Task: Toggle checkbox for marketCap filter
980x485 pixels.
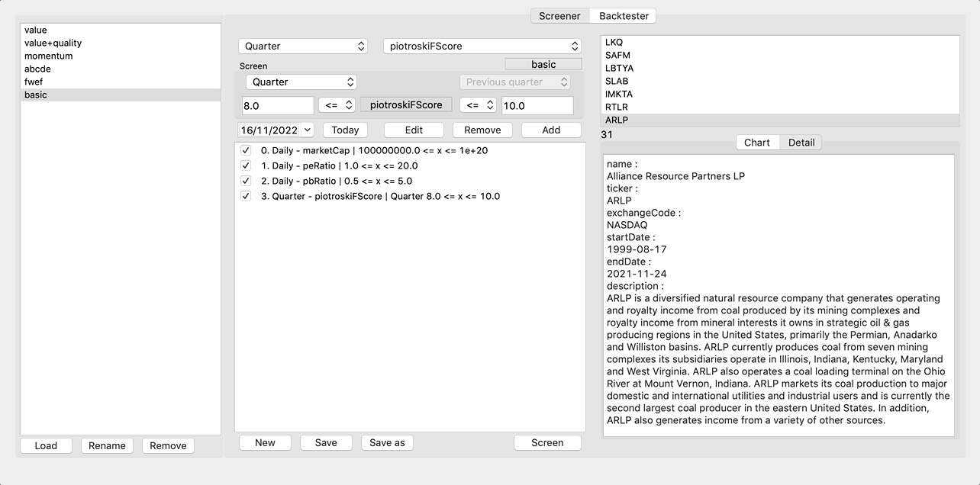Action: point(246,150)
